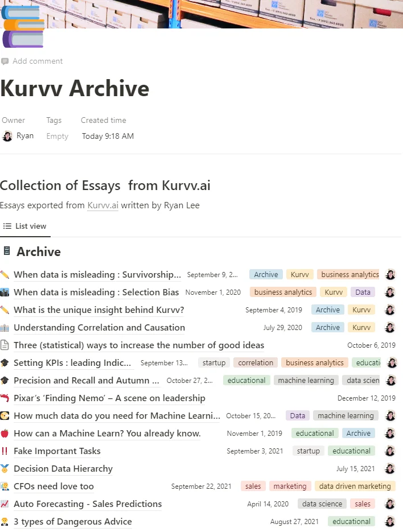Open the Kurvv.ai hyperlink in description

point(103,205)
